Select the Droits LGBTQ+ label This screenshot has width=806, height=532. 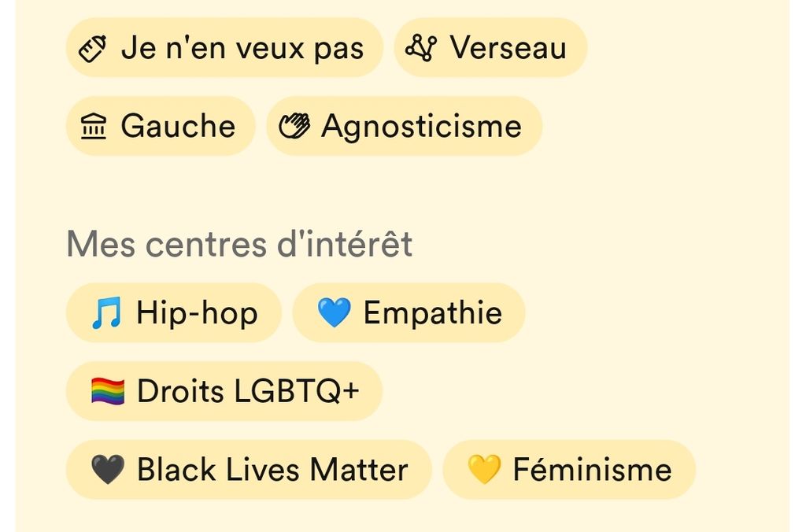248,391
